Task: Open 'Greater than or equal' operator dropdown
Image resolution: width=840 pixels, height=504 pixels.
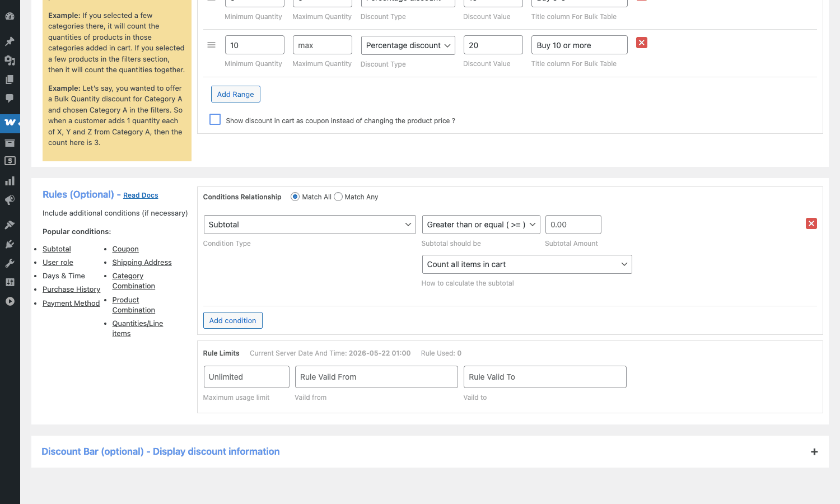Action: pyautogui.click(x=481, y=225)
